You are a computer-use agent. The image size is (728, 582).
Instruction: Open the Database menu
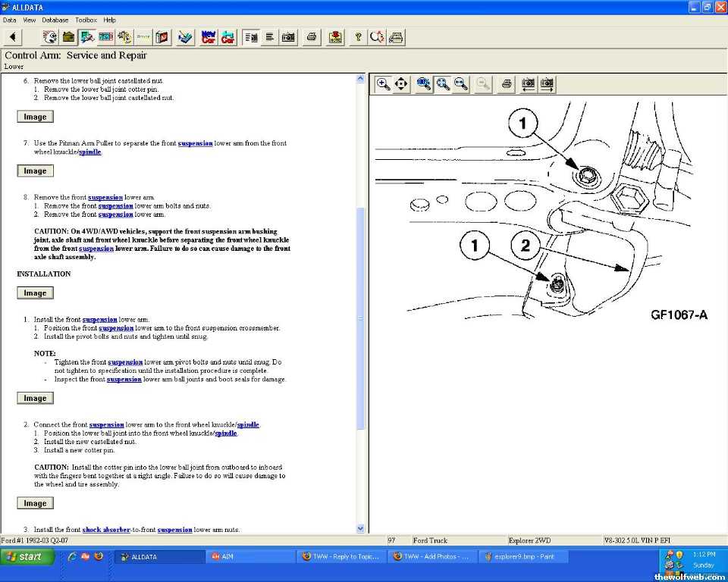tap(55, 20)
